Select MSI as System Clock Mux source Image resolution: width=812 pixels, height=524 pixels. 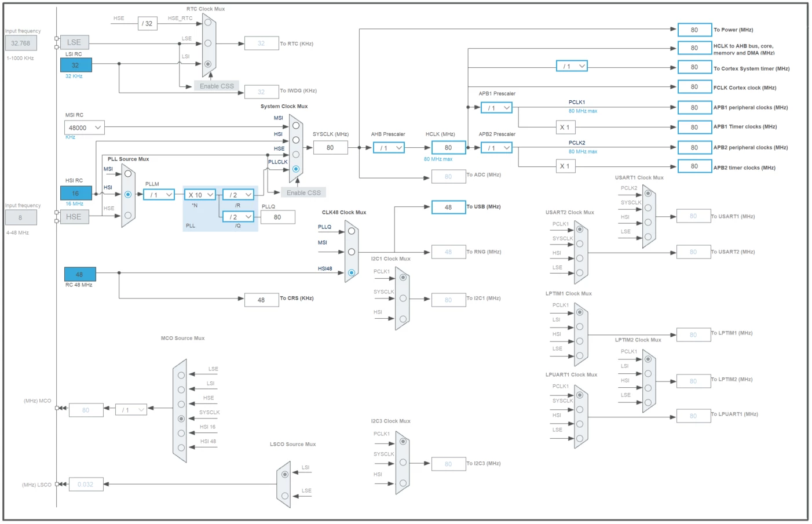click(x=296, y=125)
